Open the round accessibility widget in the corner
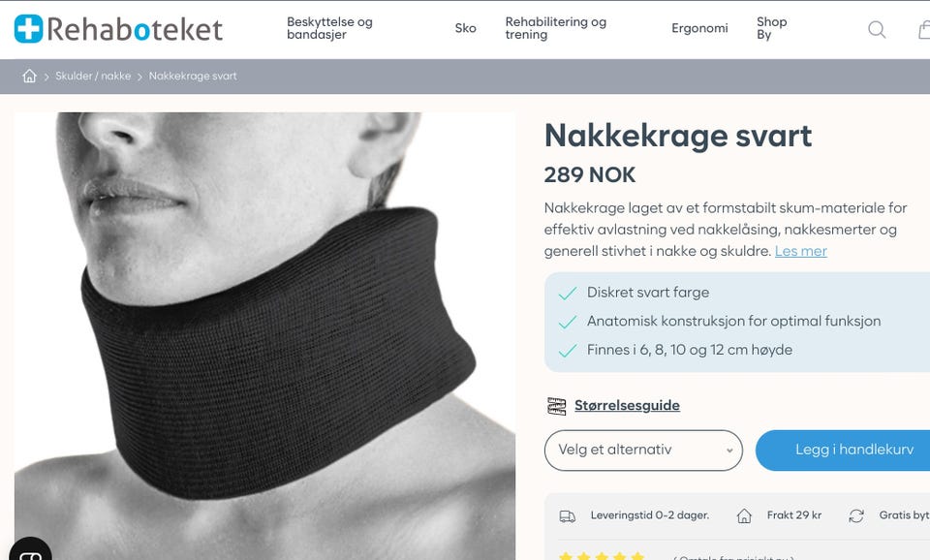 [30, 550]
